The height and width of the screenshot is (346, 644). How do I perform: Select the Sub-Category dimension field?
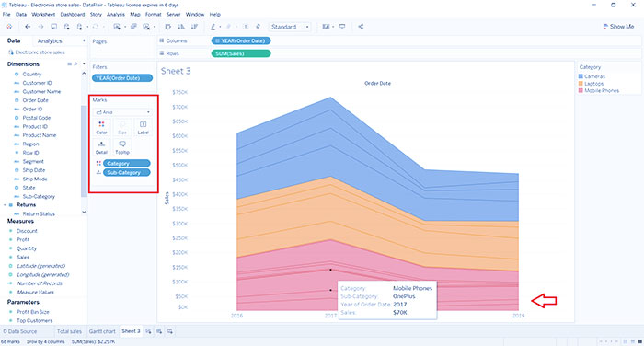tap(39, 196)
